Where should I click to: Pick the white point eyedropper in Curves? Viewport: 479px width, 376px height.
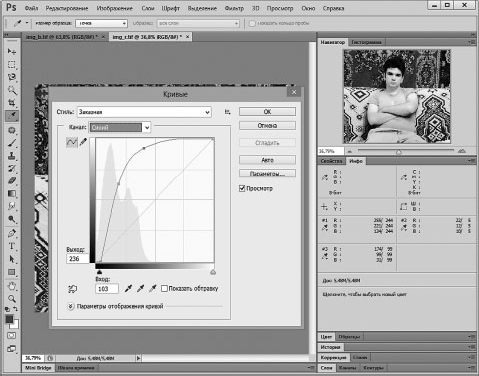[x=153, y=288]
